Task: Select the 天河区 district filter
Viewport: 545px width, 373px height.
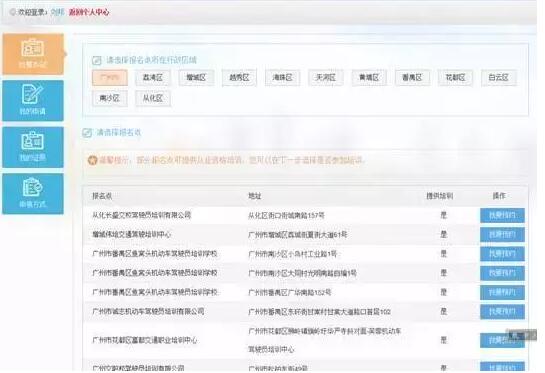Action: 326,78
